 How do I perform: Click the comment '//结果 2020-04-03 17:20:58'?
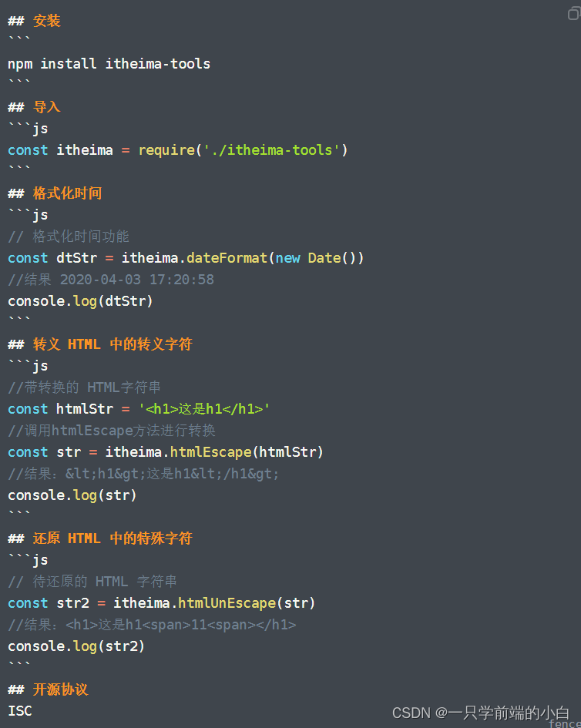pos(111,280)
